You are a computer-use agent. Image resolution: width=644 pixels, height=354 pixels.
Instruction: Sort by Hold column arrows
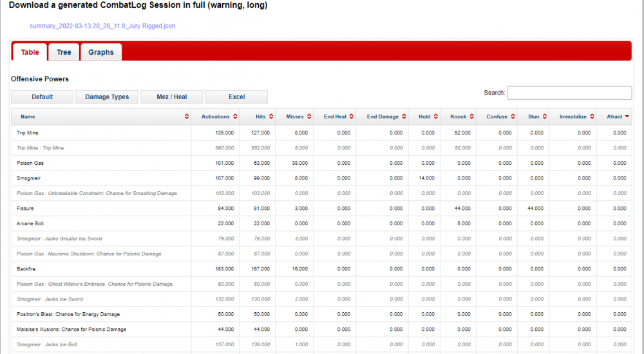click(436, 116)
